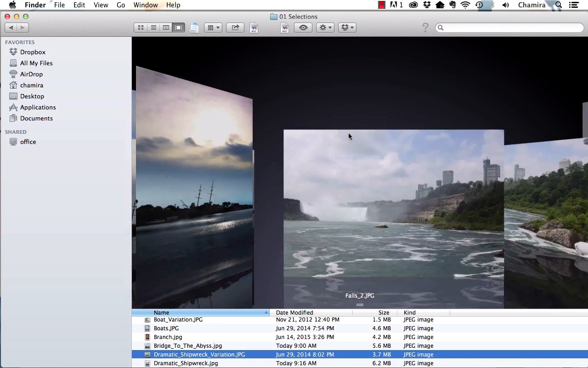
Task: Open Desktop from Favorites
Action: point(32,96)
